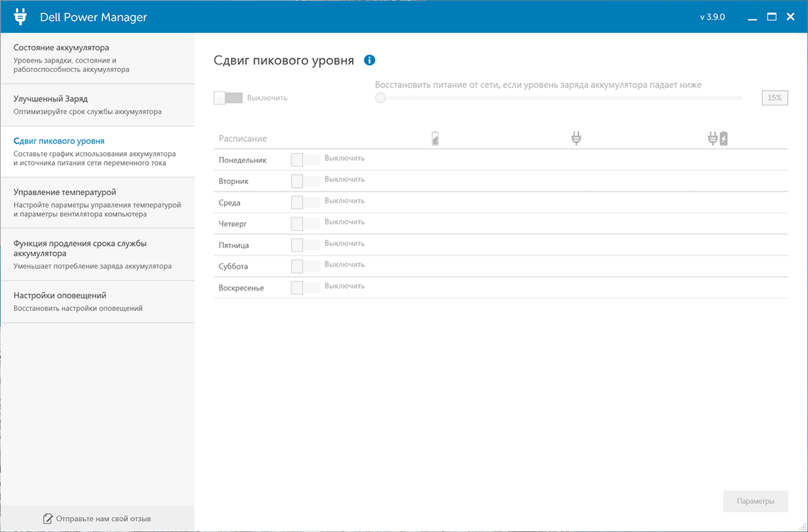Image resolution: width=808 pixels, height=532 pixels.
Task: Click the version v 3.9.0 label
Action: coord(712,17)
